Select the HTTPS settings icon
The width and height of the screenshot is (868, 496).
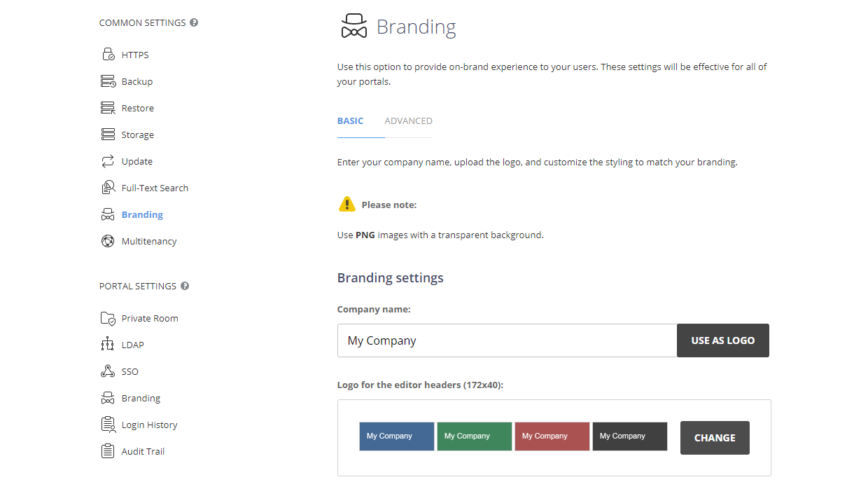(x=108, y=54)
